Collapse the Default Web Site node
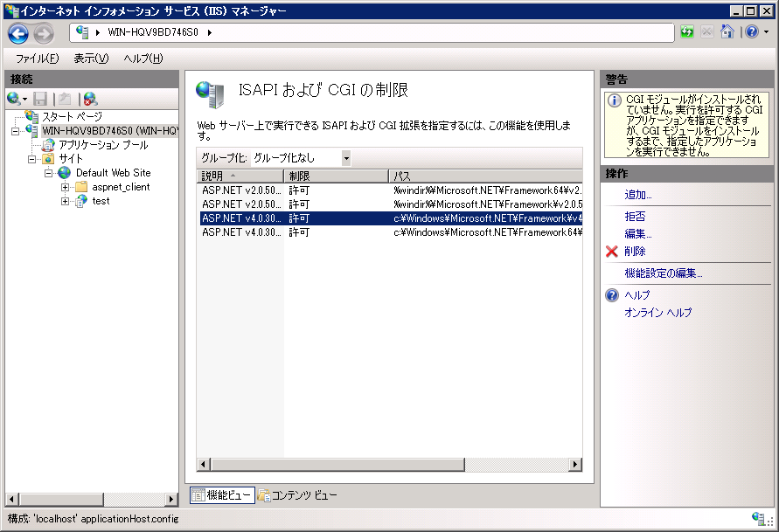The image size is (779, 532). click(x=49, y=173)
